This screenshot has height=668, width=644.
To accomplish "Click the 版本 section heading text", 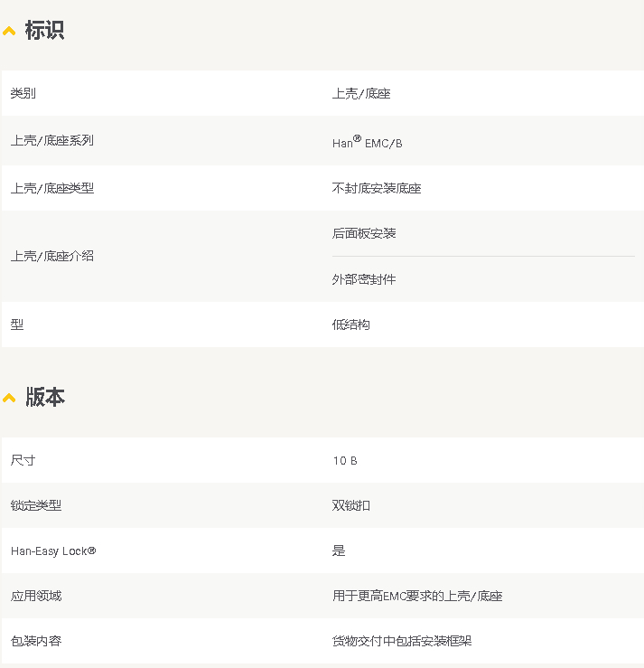I will tap(44, 397).
